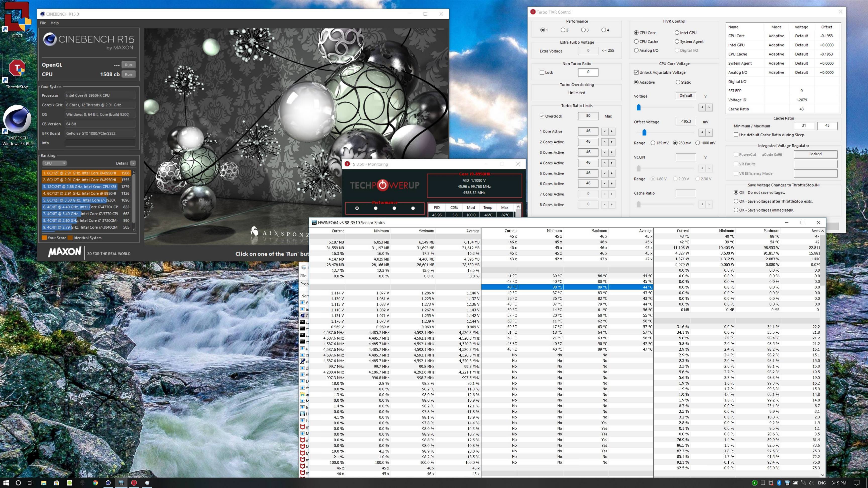
Task: Open Google Chrome from the taskbar
Action: [95, 483]
